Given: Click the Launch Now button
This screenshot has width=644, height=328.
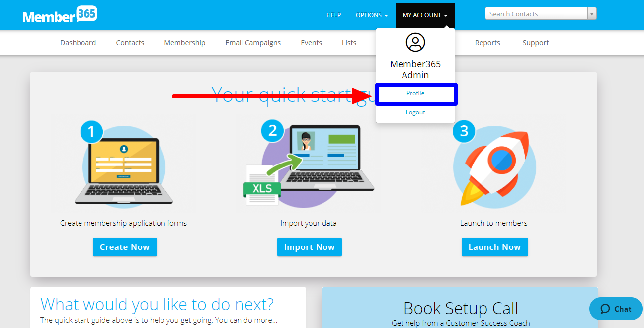Looking at the screenshot, I should pos(495,247).
